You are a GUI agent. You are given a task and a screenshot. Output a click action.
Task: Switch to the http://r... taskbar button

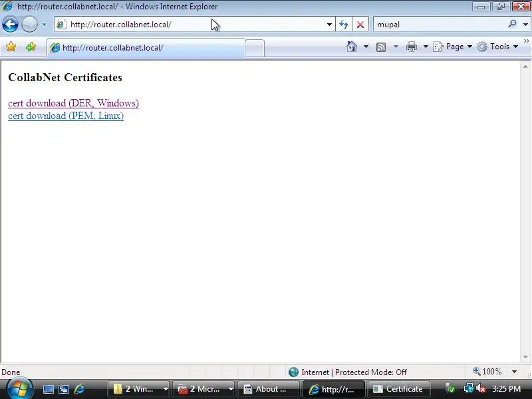tap(334, 389)
